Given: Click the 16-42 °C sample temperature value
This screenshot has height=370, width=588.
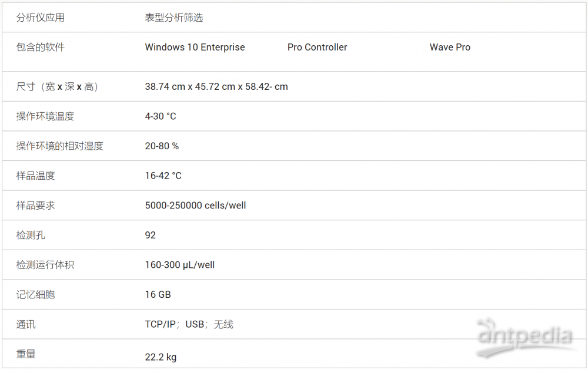Looking at the screenshot, I should click(x=163, y=176).
